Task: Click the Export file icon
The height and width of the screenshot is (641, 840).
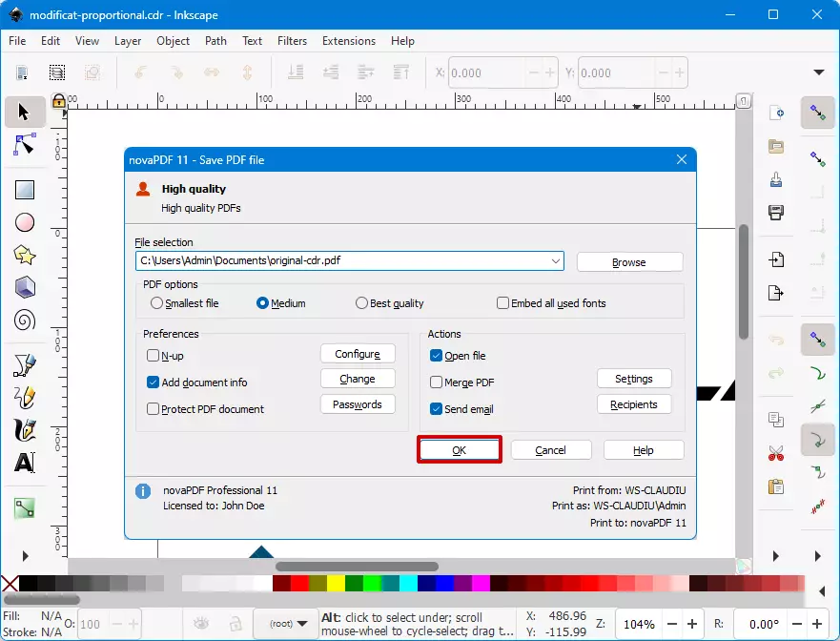Action: [x=776, y=293]
